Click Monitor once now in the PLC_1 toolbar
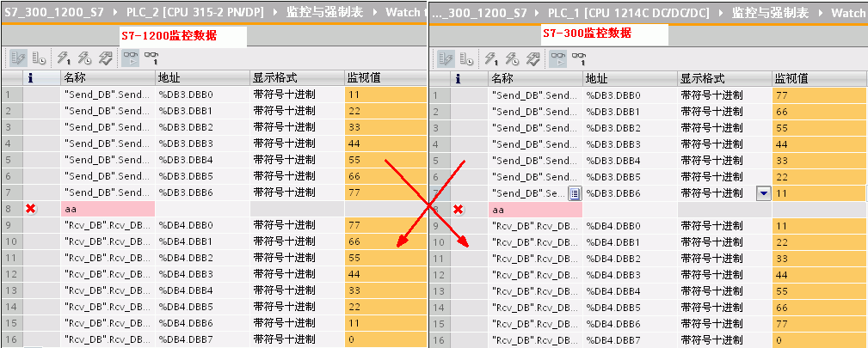 point(579,58)
